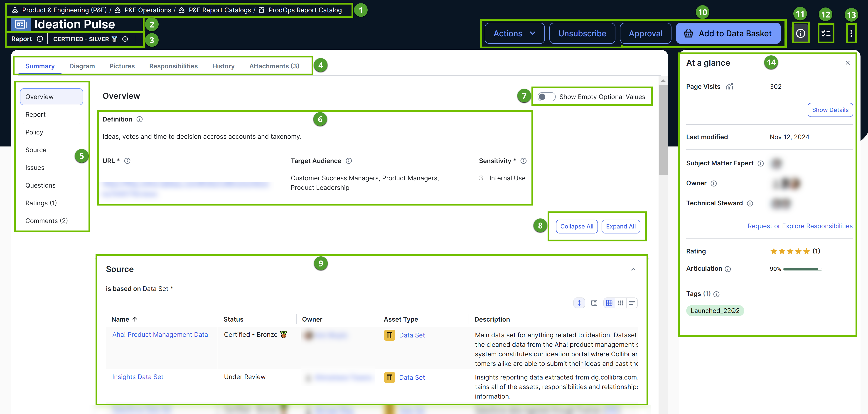Collapse the Source section chevron

pyautogui.click(x=634, y=269)
